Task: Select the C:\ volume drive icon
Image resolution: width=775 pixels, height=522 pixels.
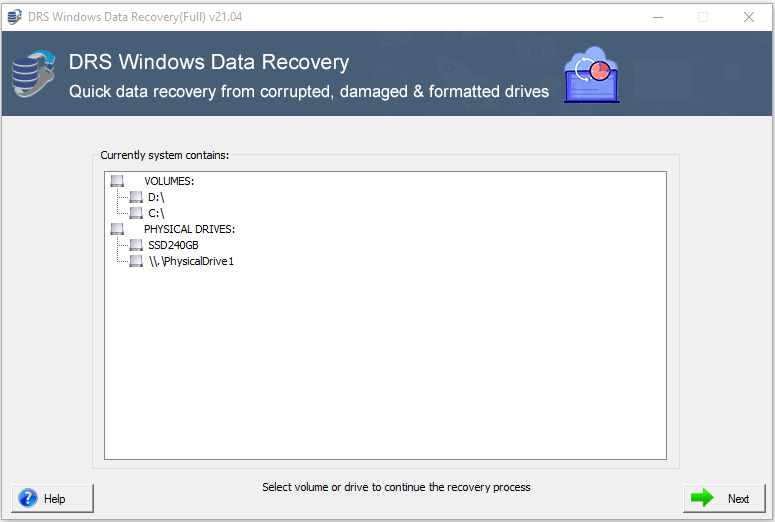Action: tap(136, 213)
